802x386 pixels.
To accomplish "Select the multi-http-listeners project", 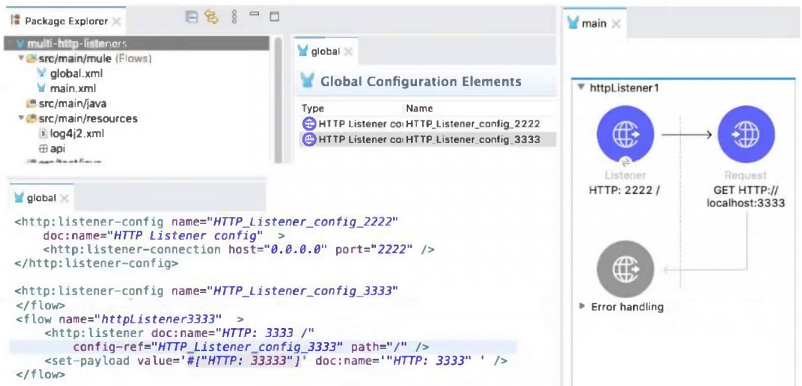I will [137, 43].
